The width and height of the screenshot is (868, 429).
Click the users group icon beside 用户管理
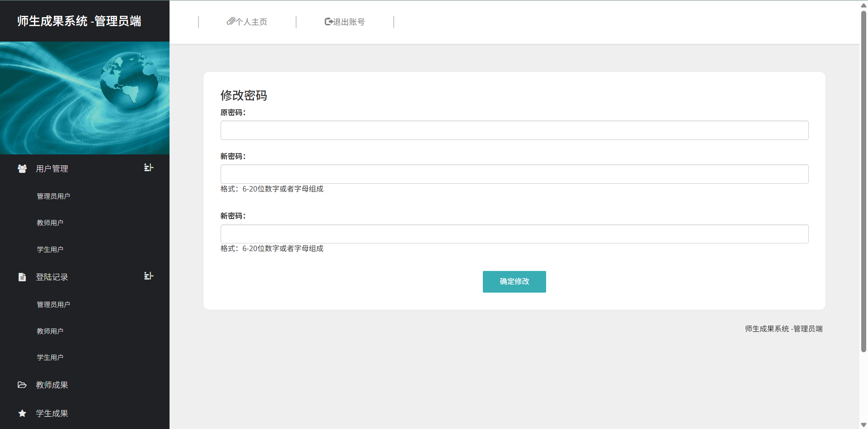pos(22,168)
